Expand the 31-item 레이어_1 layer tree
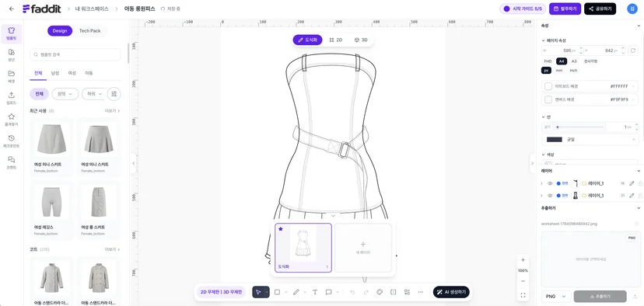This screenshot has height=306, width=644. [541, 195]
